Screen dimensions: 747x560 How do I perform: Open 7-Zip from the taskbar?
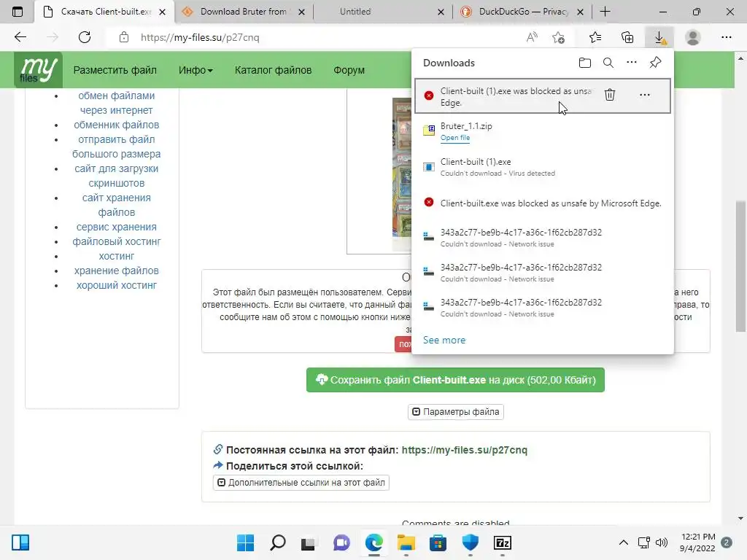[503, 542]
